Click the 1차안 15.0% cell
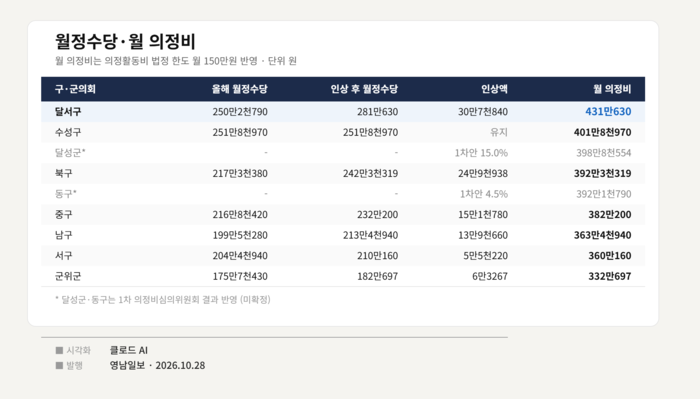700x399 pixels. [x=481, y=153]
